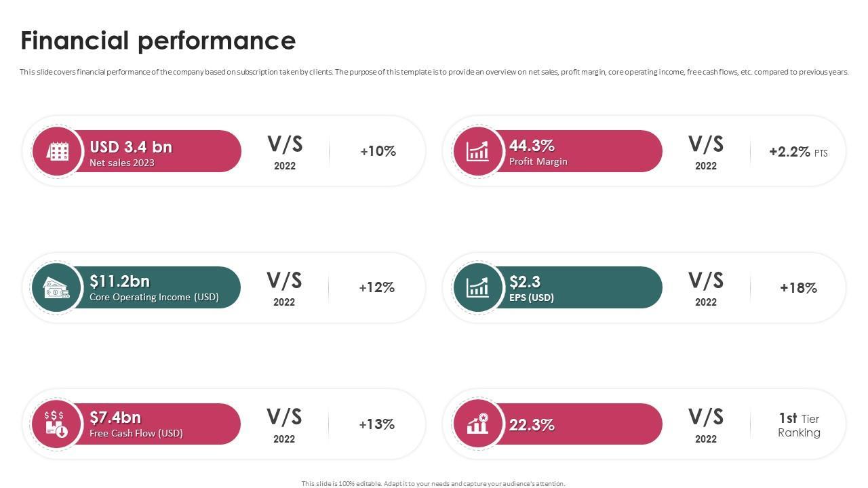
Task: Select the Financial performance slide title
Action: pos(158,41)
